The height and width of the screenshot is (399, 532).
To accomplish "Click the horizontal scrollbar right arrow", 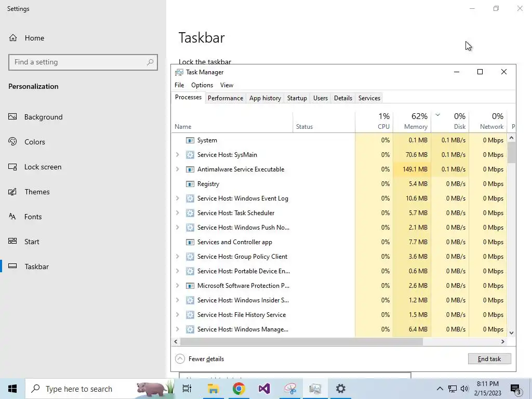I will point(503,342).
